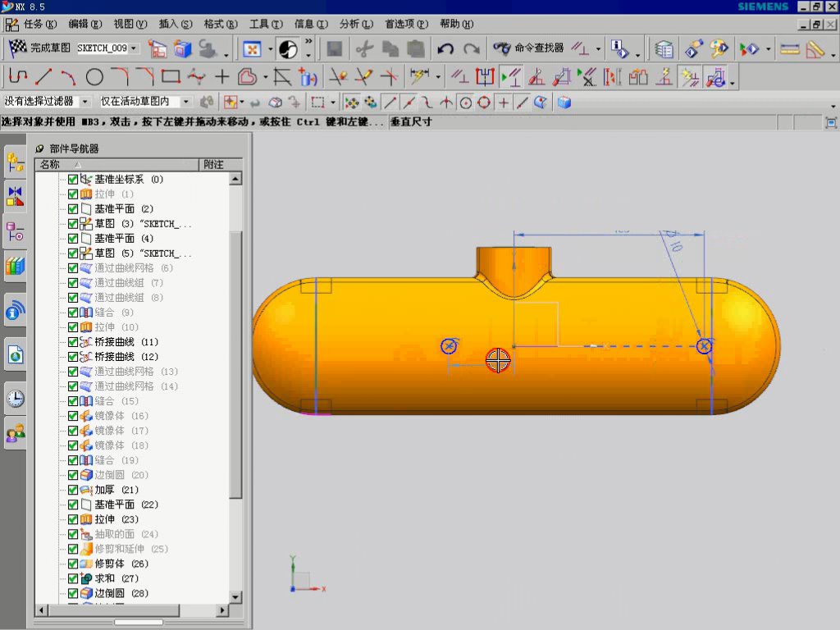The height and width of the screenshot is (630, 840).
Task: Click the Undo arrow icon
Action: pos(445,48)
